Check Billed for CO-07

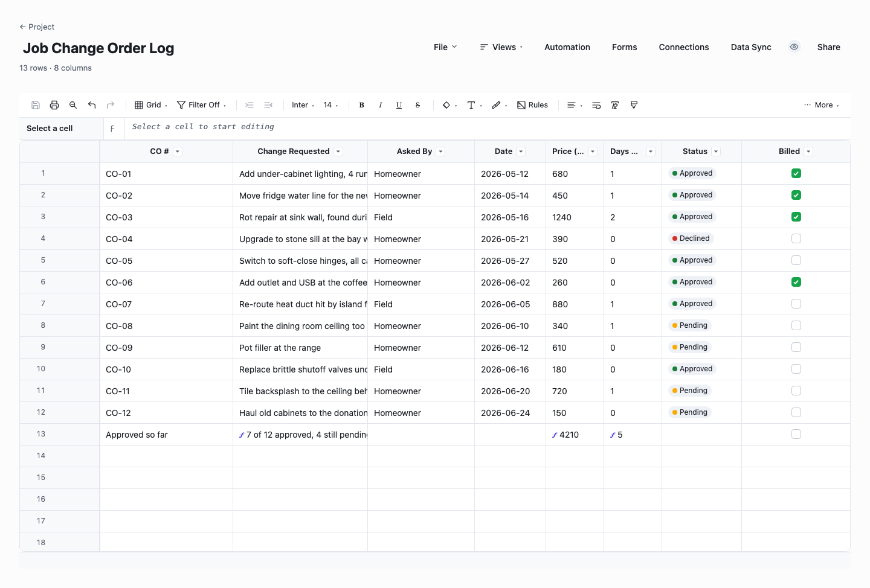[796, 304]
